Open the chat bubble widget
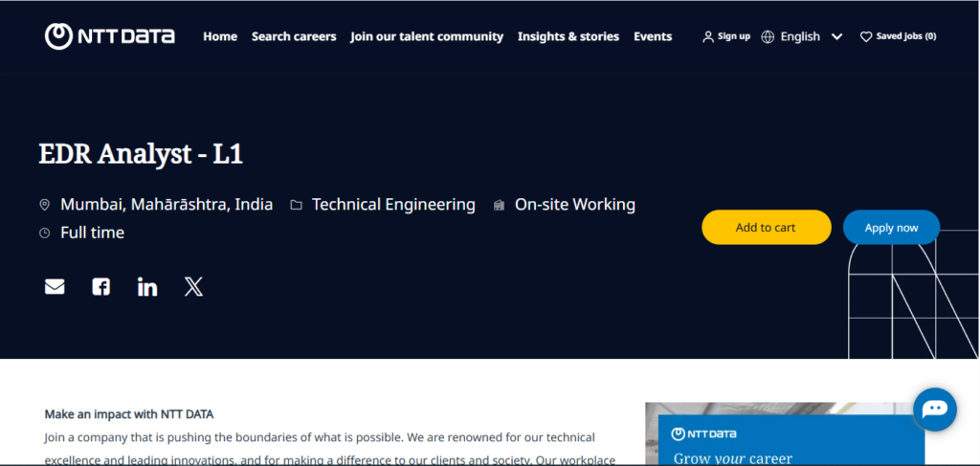 point(935,410)
